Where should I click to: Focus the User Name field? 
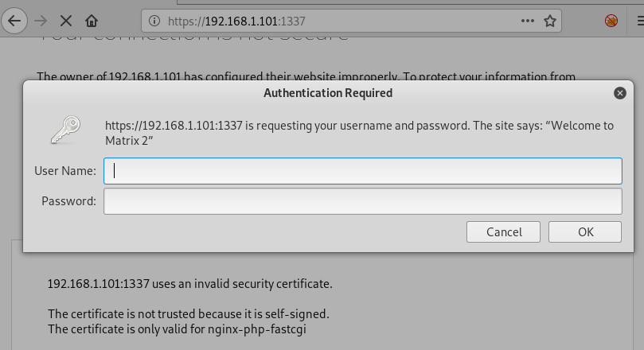coord(362,170)
